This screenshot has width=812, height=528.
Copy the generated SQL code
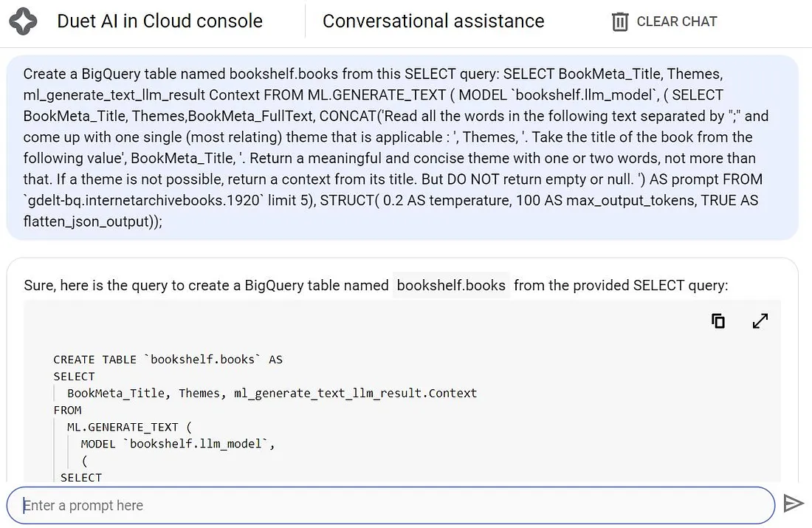[718, 320]
